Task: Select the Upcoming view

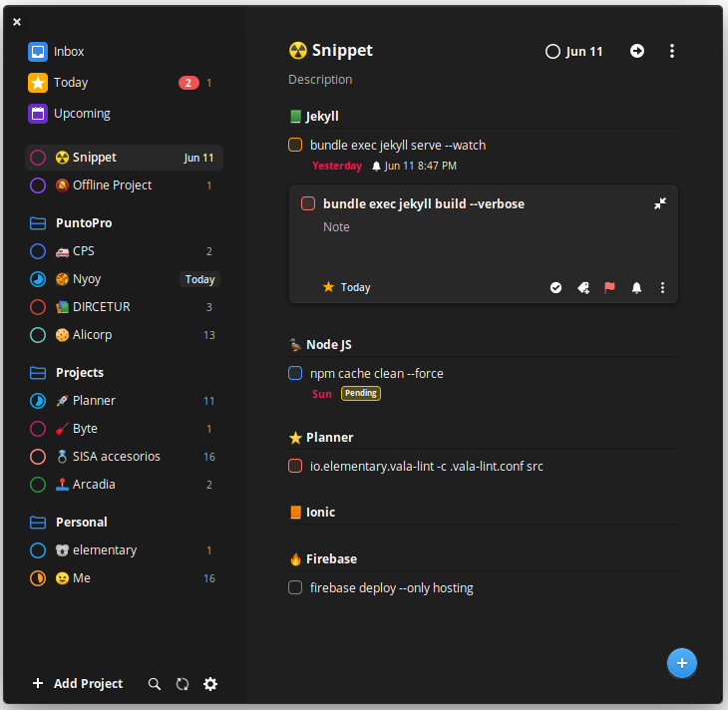Action: [124, 114]
